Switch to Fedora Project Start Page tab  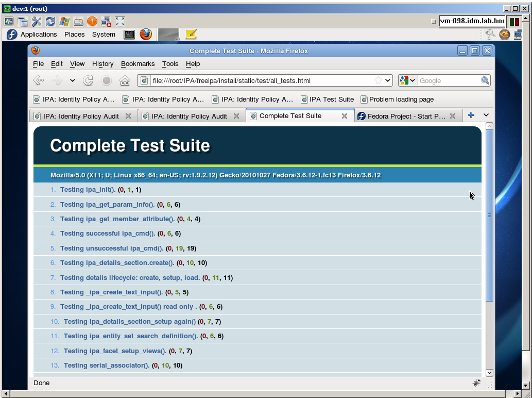click(x=406, y=116)
